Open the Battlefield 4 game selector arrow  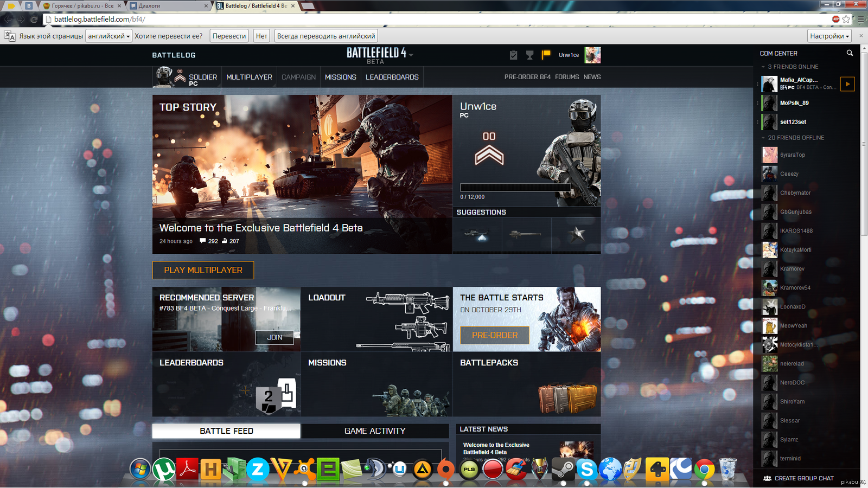[411, 55]
